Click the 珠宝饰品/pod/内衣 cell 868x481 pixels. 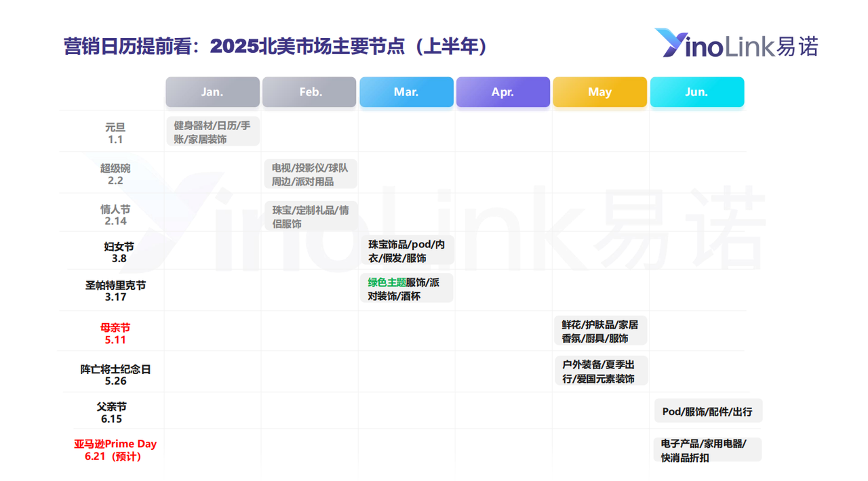(407, 251)
